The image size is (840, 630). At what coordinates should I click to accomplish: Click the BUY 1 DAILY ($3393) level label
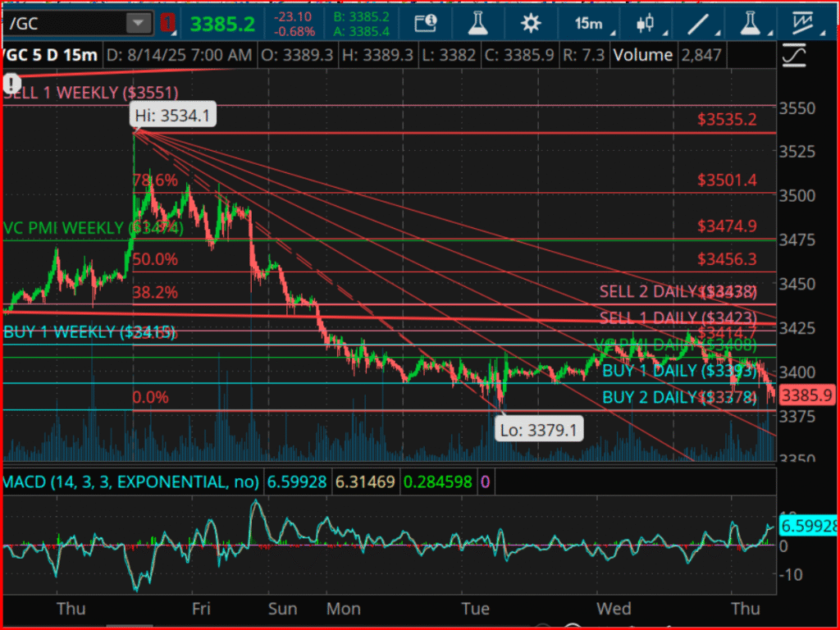682,371
